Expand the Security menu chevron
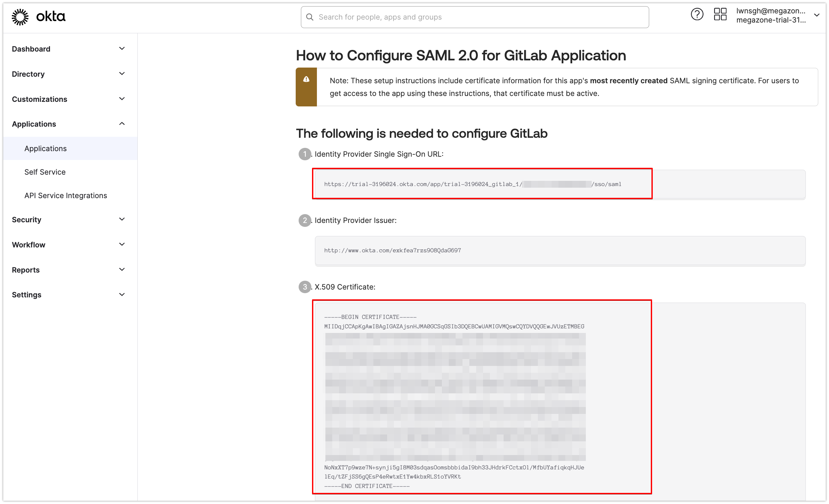This screenshot has width=829, height=504. pos(122,219)
